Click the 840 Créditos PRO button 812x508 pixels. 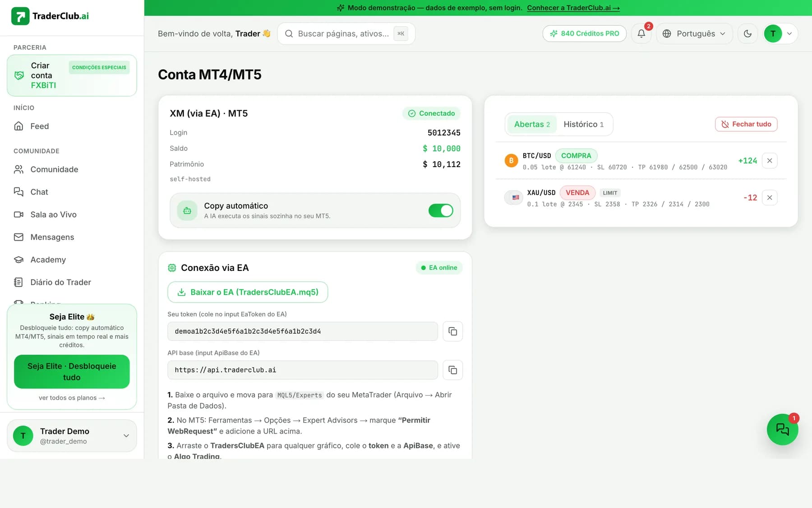pyautogui.click(x=584, y=33)
